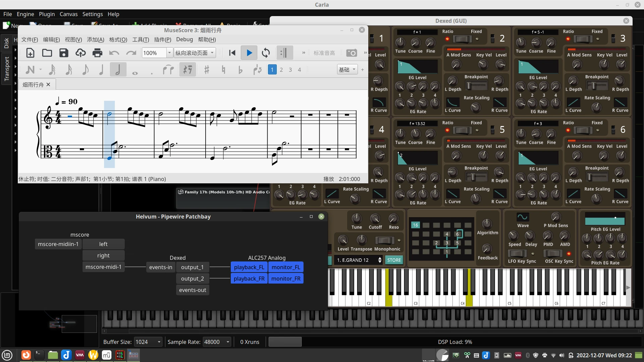Open the 100% zoom dropdown in MuseScore
644x362 pixels.
coord(170,53)
